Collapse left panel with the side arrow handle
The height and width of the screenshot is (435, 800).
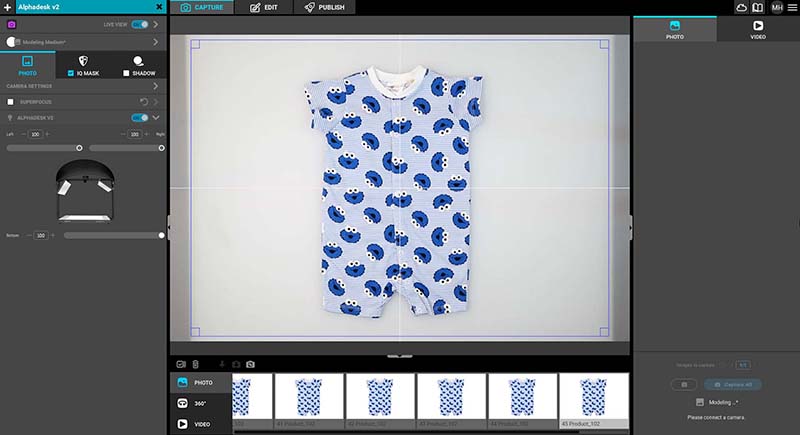pyautogui.click(x=169, y=227)
